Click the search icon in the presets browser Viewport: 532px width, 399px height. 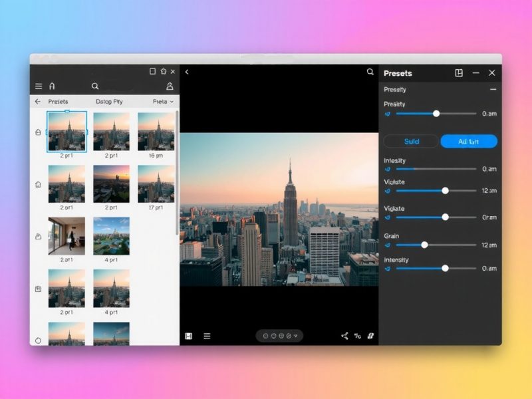coord(95,86)
